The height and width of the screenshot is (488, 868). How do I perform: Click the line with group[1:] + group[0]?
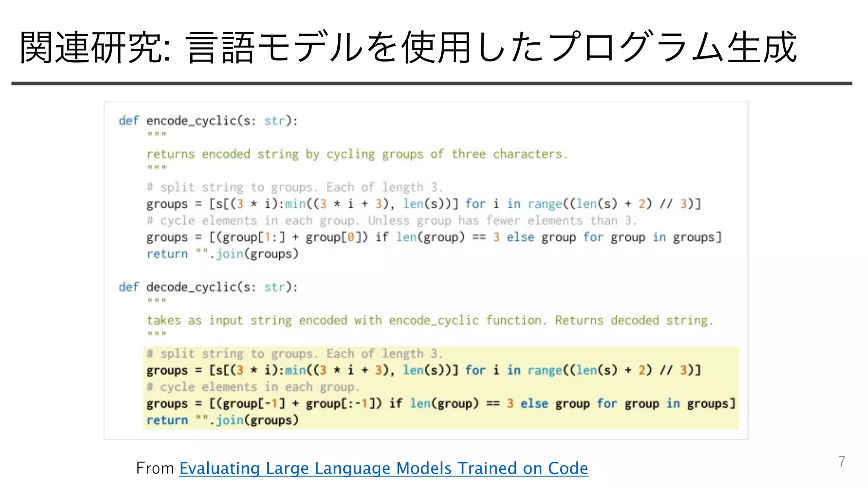pyautogui.click(x=434, y=237)
